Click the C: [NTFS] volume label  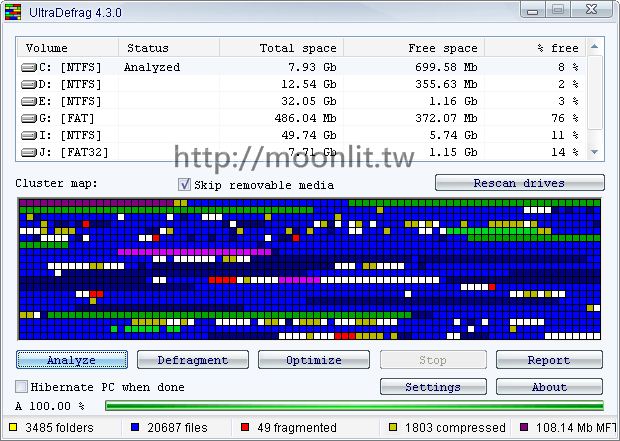coord(70,67)
